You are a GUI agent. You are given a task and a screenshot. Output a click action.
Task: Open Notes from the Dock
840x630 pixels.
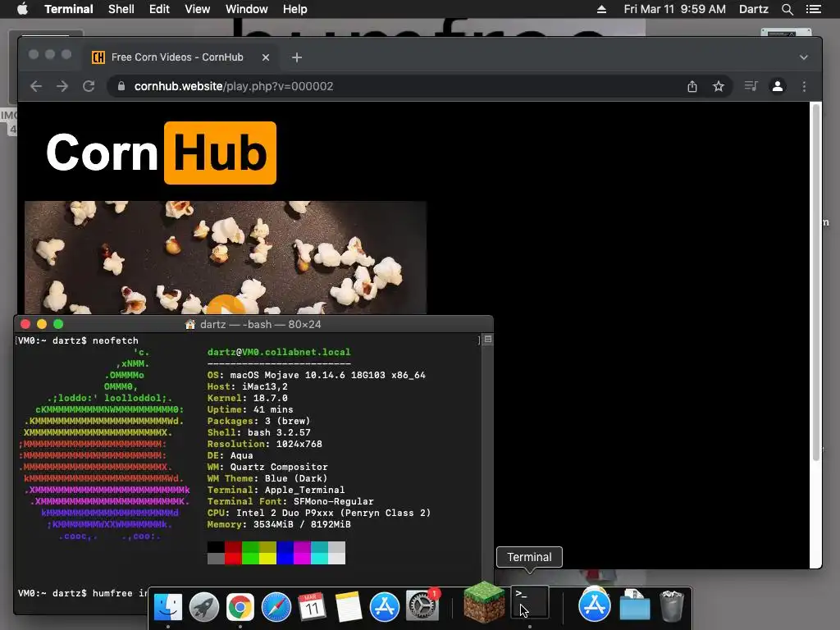pyautogui.click(x=348, y=607)
